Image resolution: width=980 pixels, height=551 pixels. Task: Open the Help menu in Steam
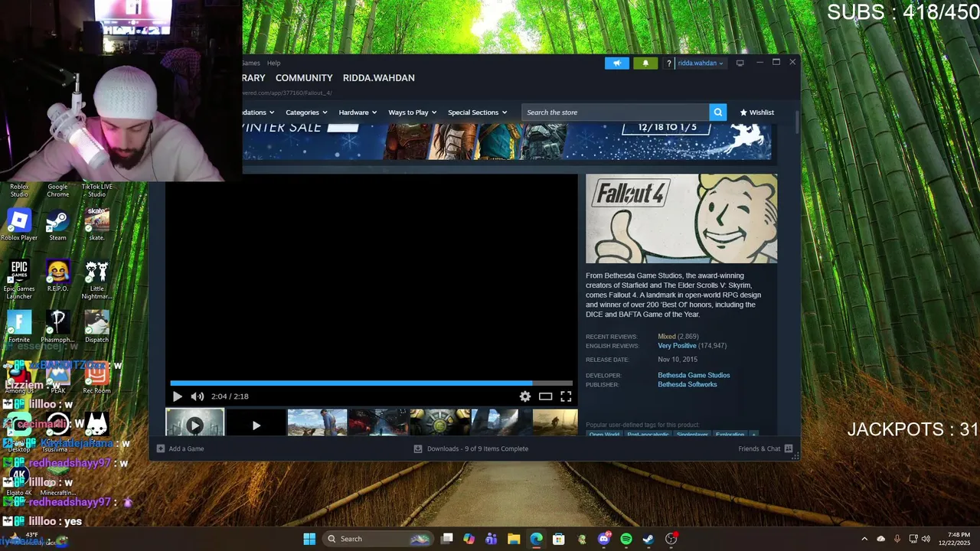coord(273,63)
